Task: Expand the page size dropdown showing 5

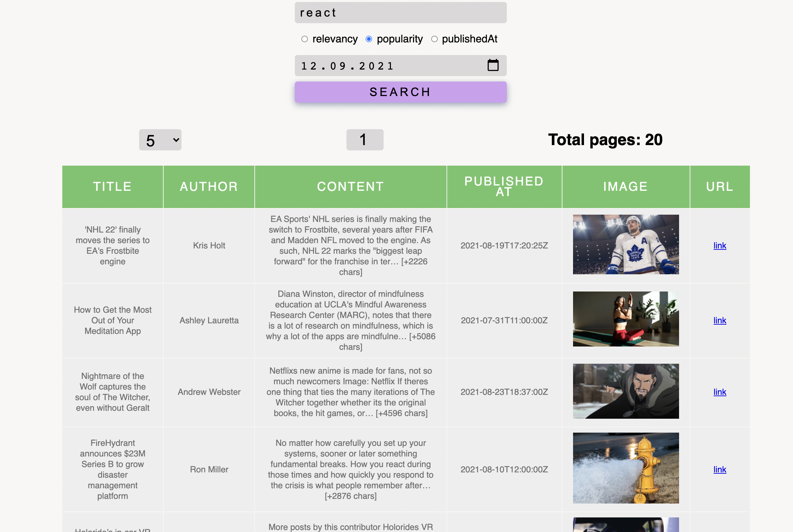Action: pos(160,140)
